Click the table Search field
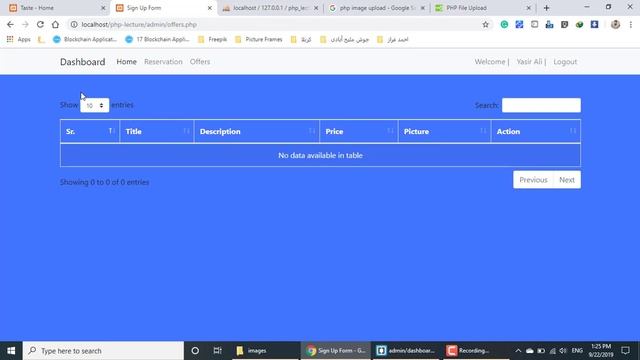Screen dimensions: 640x360 541,105
